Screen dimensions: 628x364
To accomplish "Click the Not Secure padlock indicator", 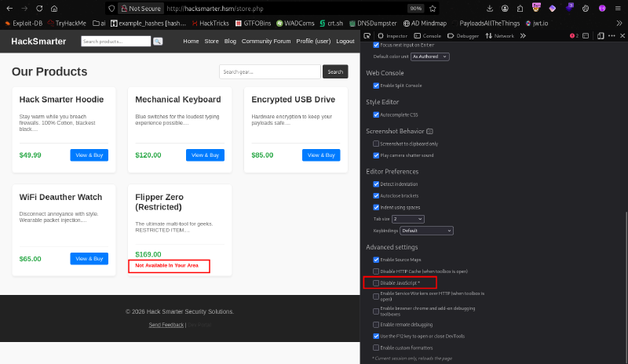I will coord(141,9).
